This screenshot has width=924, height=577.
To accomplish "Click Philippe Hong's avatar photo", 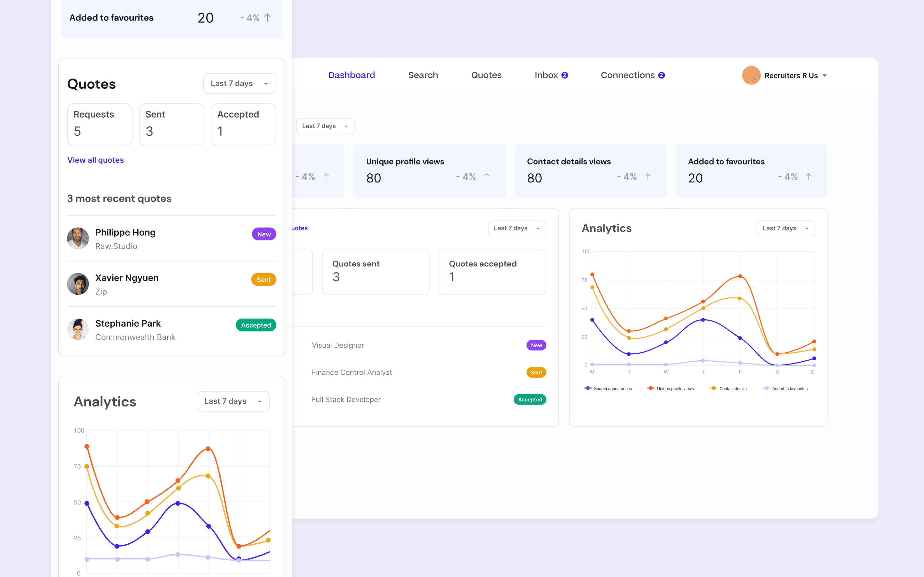I will click(x=78, y=238).
